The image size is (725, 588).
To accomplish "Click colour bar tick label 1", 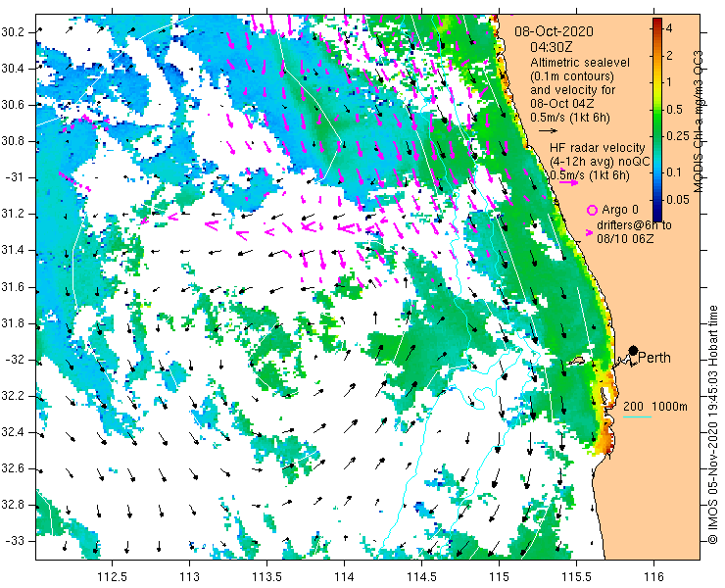I will [x=668, y=82].
